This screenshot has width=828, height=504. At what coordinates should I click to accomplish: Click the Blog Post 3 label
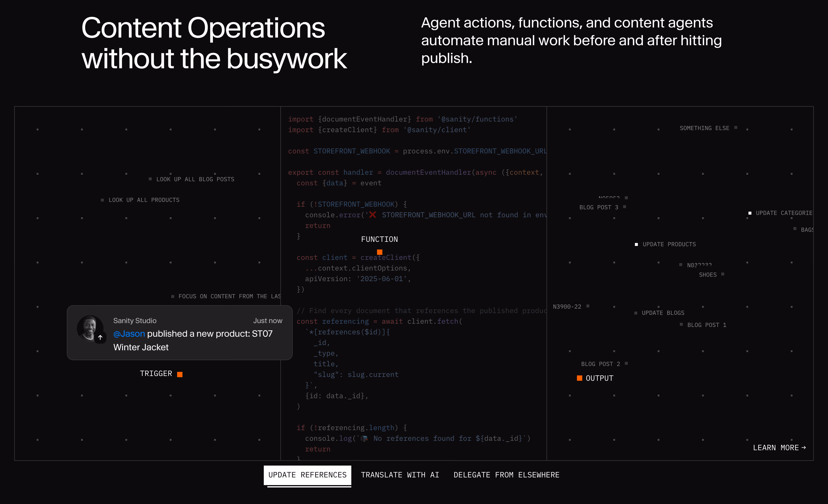coord(599,207)
